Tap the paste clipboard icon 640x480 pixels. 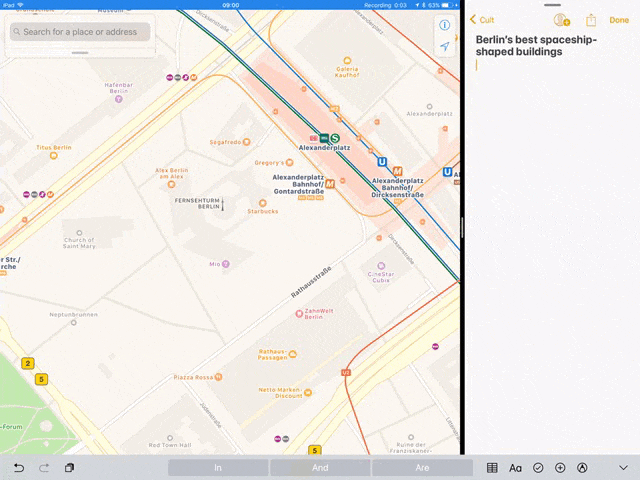pyautogui.click(x=69, y=468)
